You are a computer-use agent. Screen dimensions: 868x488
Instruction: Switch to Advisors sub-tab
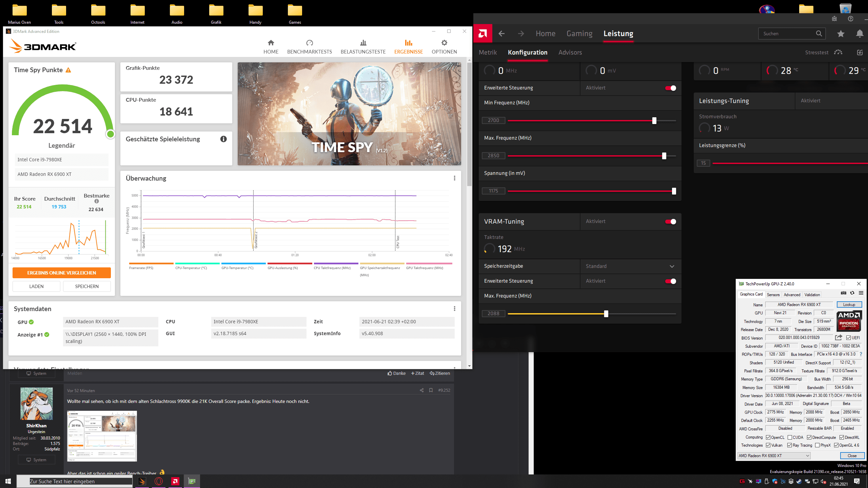click(x=570, y=53)
